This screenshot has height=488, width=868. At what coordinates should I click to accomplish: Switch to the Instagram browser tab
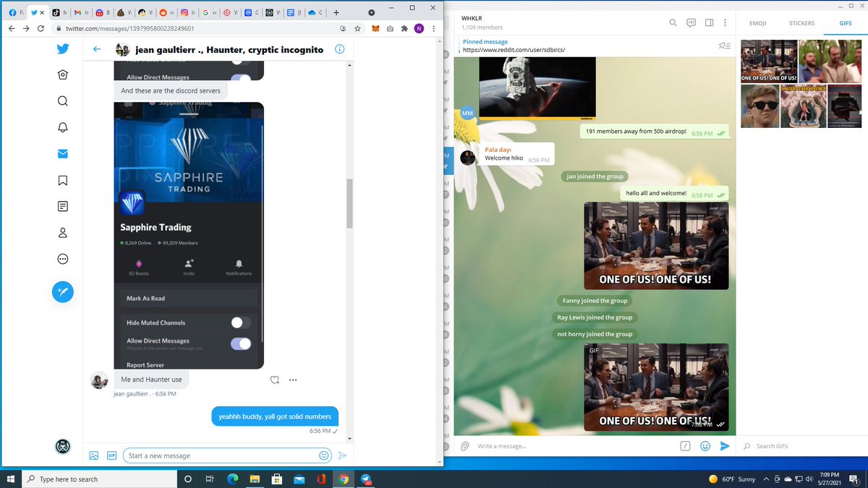189,12
